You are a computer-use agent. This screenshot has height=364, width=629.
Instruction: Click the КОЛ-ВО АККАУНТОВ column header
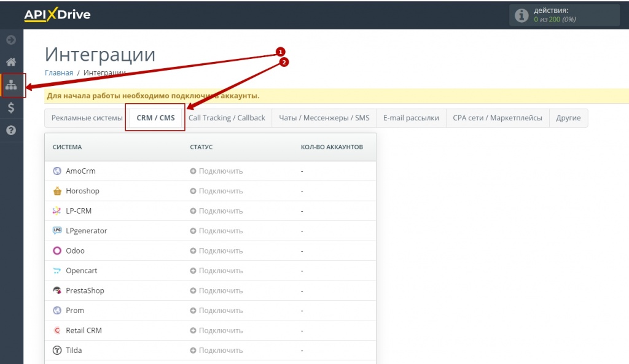click(x=332, y=147)
